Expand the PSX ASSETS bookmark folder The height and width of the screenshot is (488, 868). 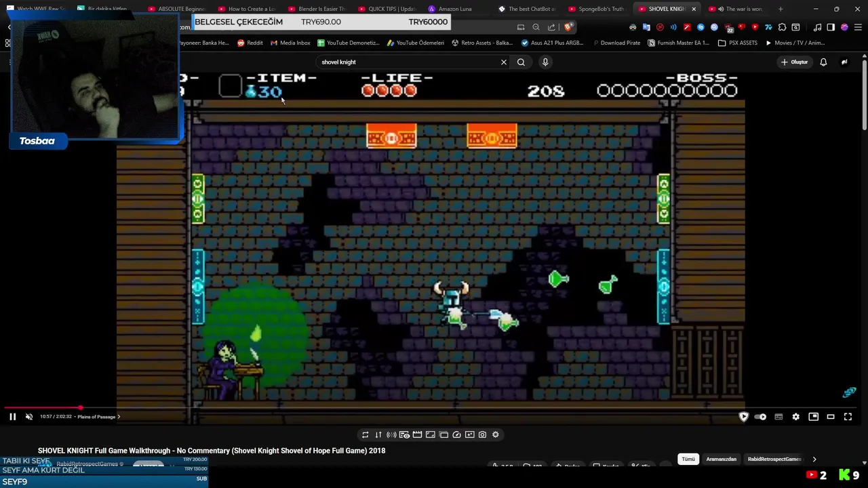738,43
